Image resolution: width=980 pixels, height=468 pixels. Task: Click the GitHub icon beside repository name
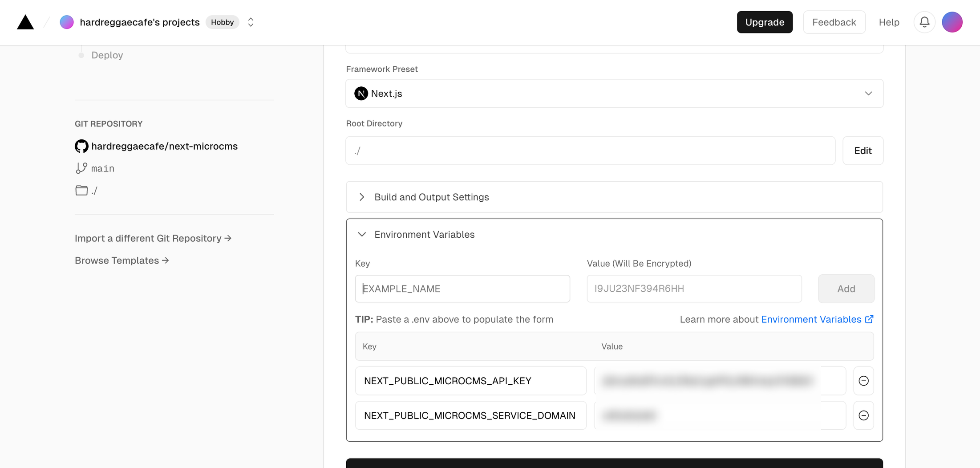pyautogui.click(x=81, y=146)
